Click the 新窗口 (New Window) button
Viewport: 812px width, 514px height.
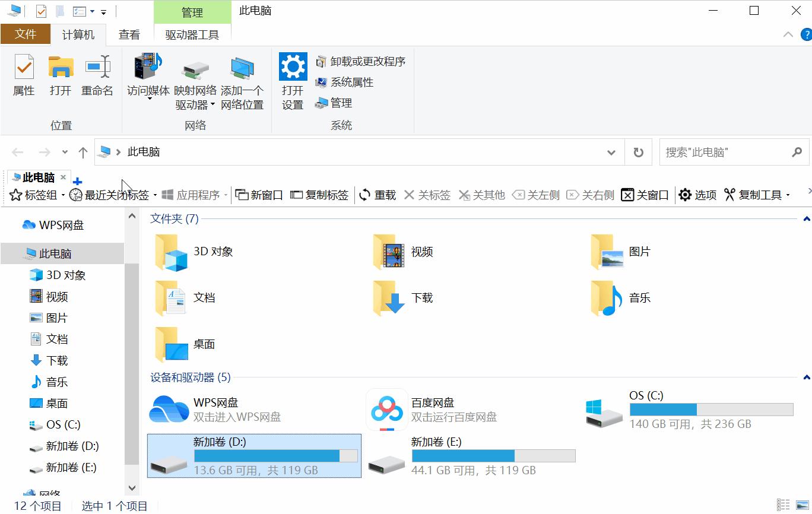259,194
